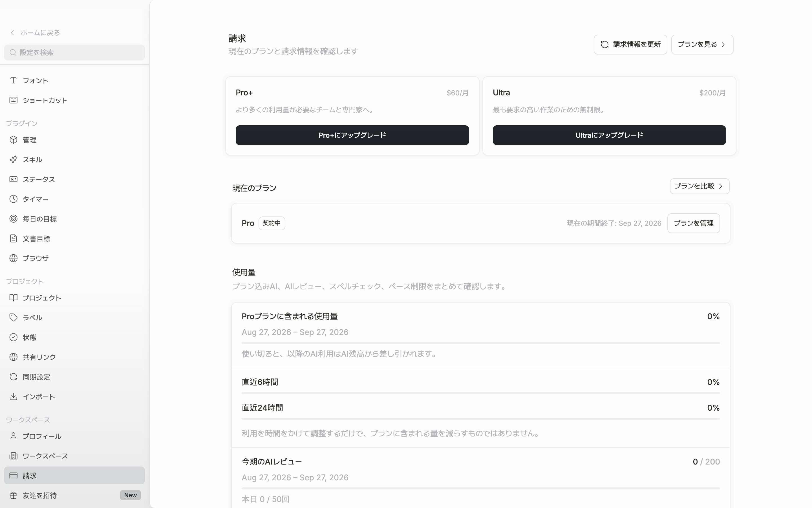812x508 pixels.
Task: Click the back arrow icon beside ホームに戻る
Action: pos(12,32)
